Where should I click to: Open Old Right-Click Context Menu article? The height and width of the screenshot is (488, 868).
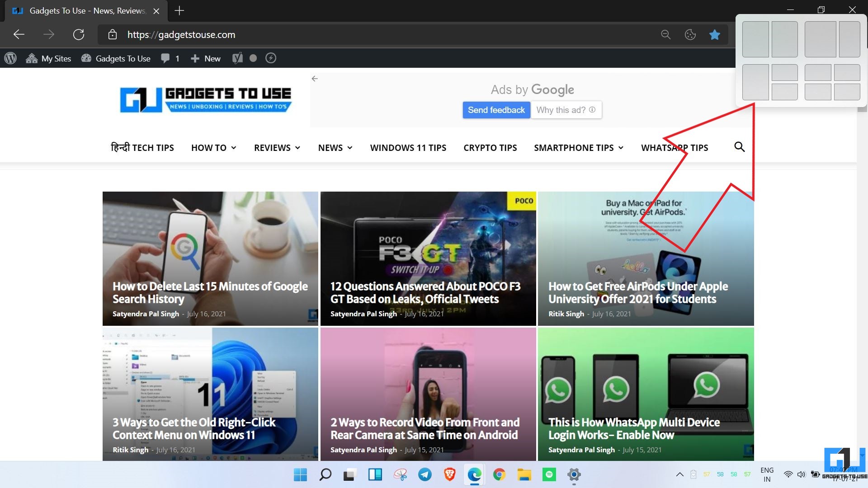pyautogui.click(x=193, y=429)
